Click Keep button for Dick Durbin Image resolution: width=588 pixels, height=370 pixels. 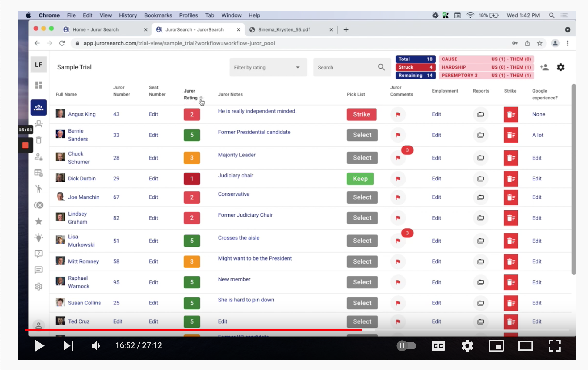click(360, 179)
